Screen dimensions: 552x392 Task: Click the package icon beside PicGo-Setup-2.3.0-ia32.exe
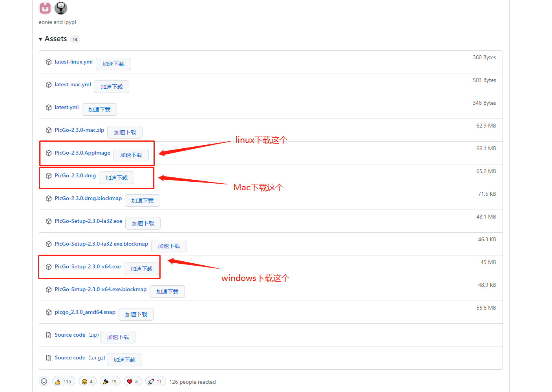pyautogui.click(x=49, y=221)
